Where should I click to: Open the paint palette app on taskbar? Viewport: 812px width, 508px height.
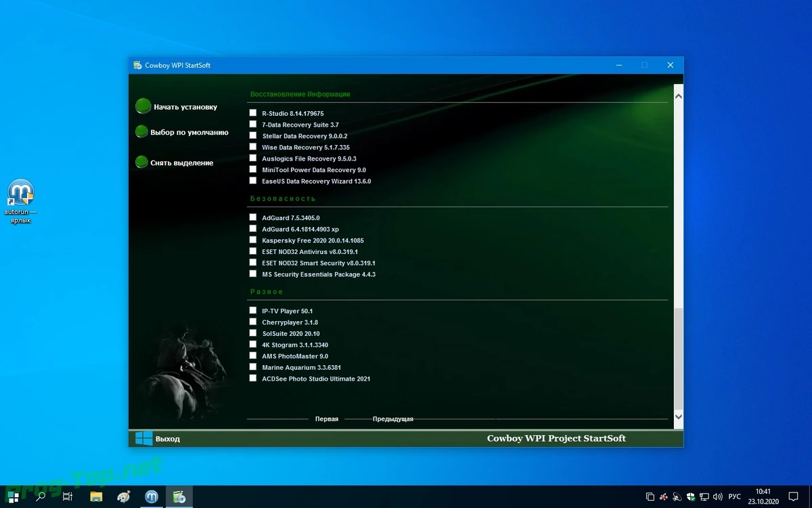[x=124, y=496]
